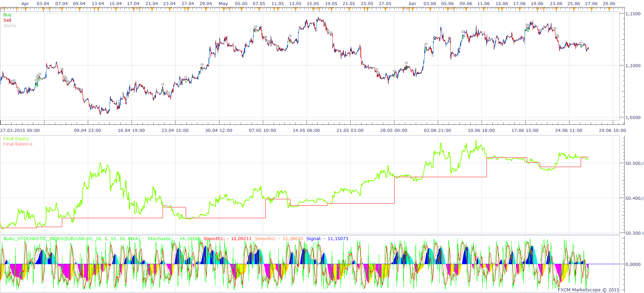The width and height of the screenshot is (644, 293).
Task: Click the 03.04 date on top axis
Action: (43, 4)
